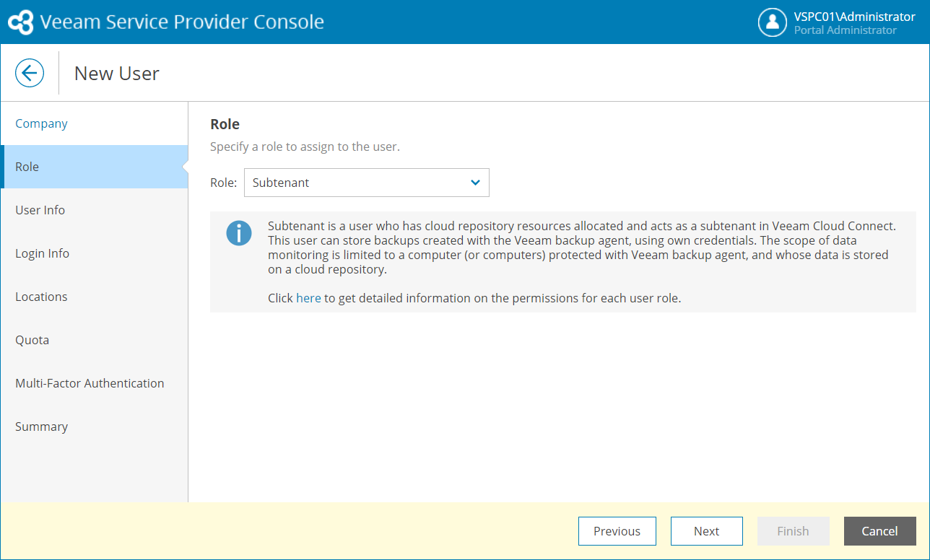Select the Role wizard step

tap(94, 167)
